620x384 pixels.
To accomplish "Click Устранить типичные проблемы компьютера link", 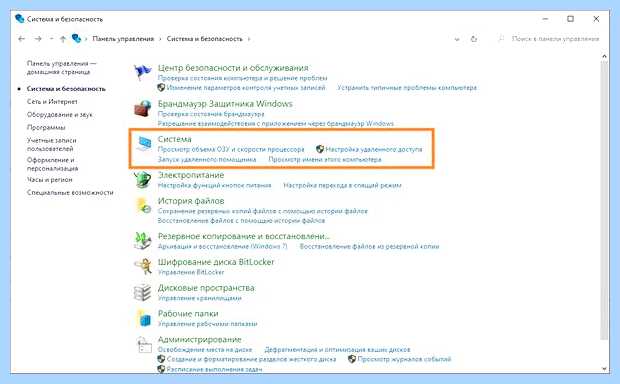I will [407, 88].
